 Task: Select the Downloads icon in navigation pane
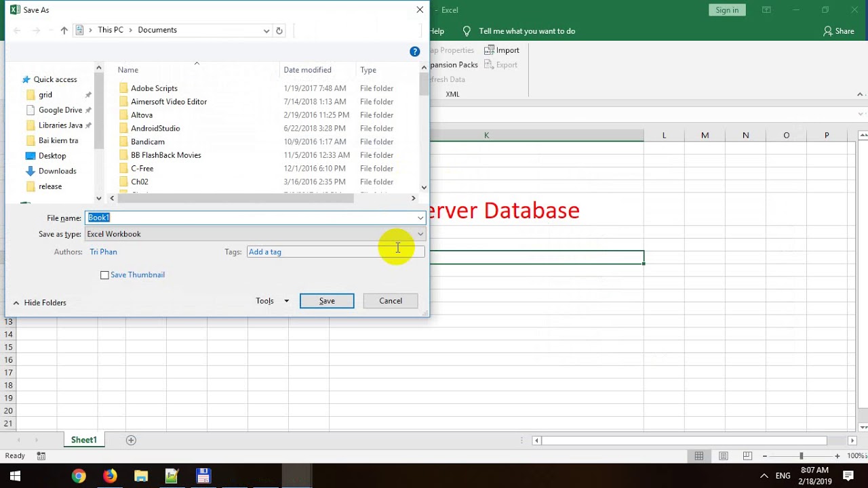[x=30, y=171]
